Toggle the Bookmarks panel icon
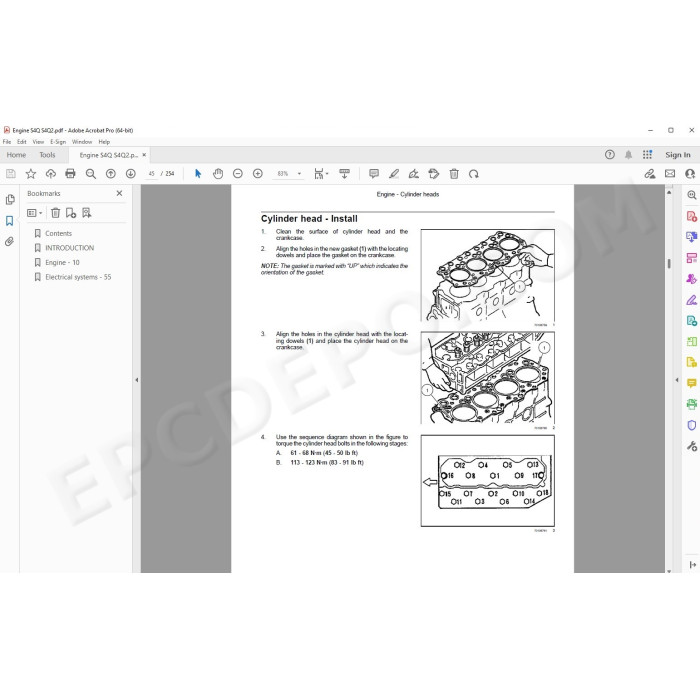Viewport: 700px width, 700px height. pos(9,221)
